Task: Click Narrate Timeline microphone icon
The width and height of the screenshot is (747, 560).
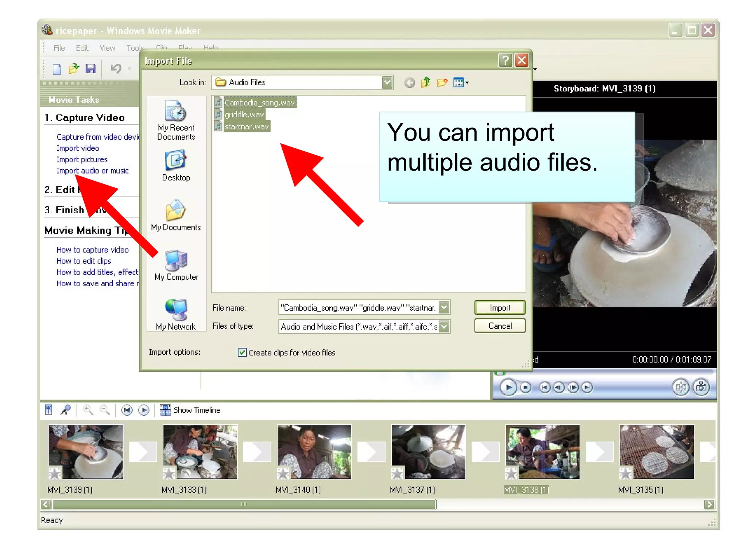Action: point(66,410)
